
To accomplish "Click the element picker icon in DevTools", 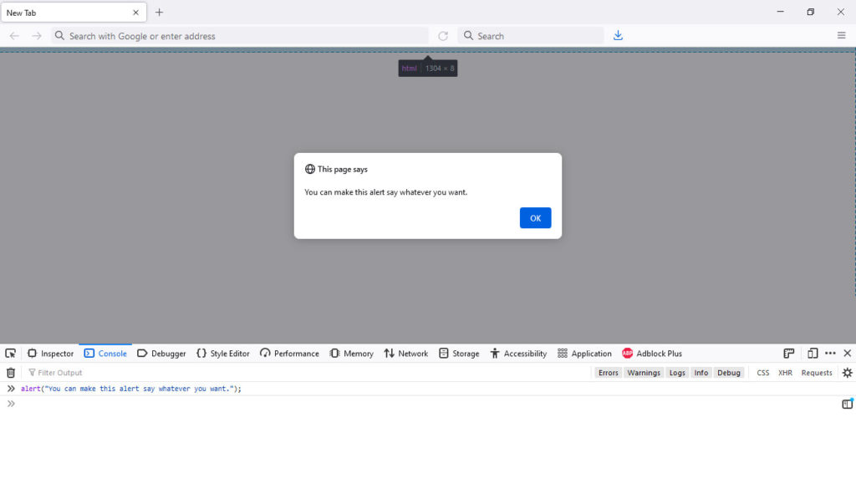I will [x=10, y=354].
